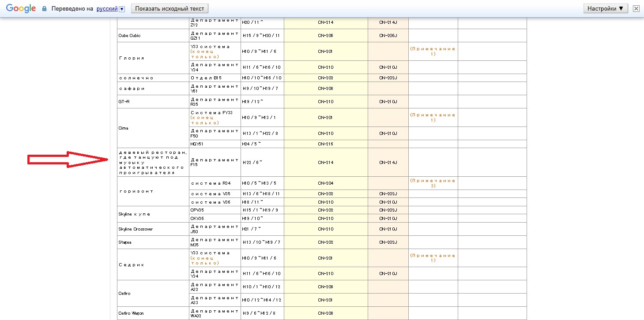Click CN-210J in the GT-R row
The height and width of the screenshot is (320, 644).
pyautogui.click(x=388, y=102)
